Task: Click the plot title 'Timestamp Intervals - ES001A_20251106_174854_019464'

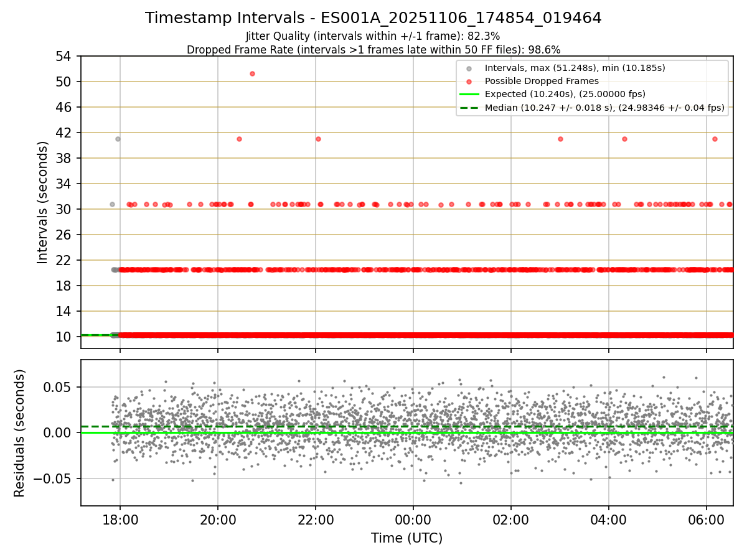Action: 374,18
